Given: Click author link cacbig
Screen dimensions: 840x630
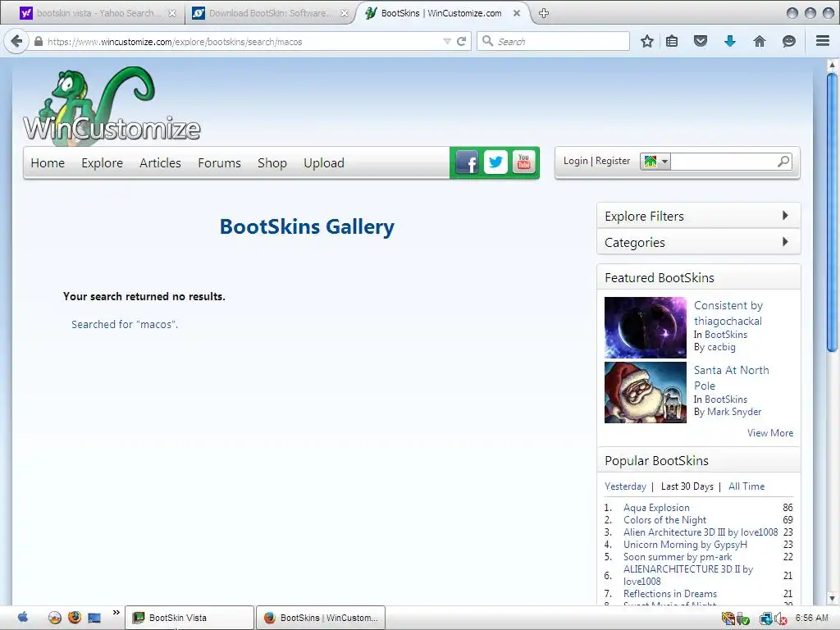Looking at the screenshot, I should pos(722,347).
